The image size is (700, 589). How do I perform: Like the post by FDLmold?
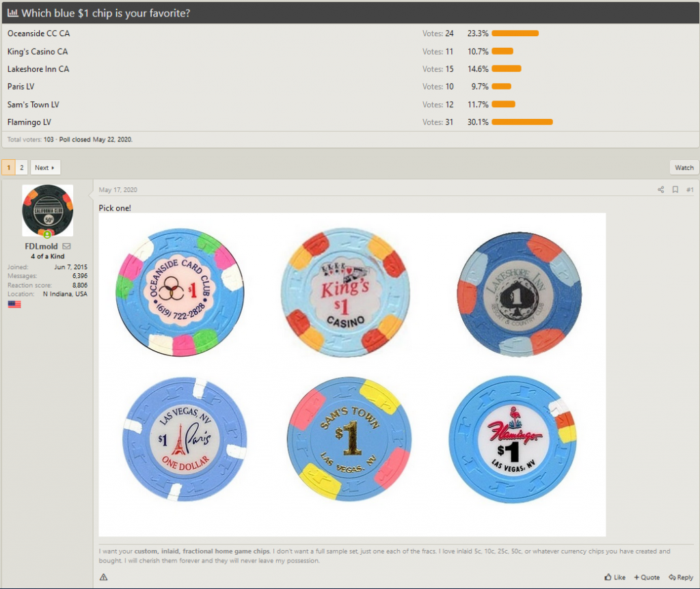615,577
